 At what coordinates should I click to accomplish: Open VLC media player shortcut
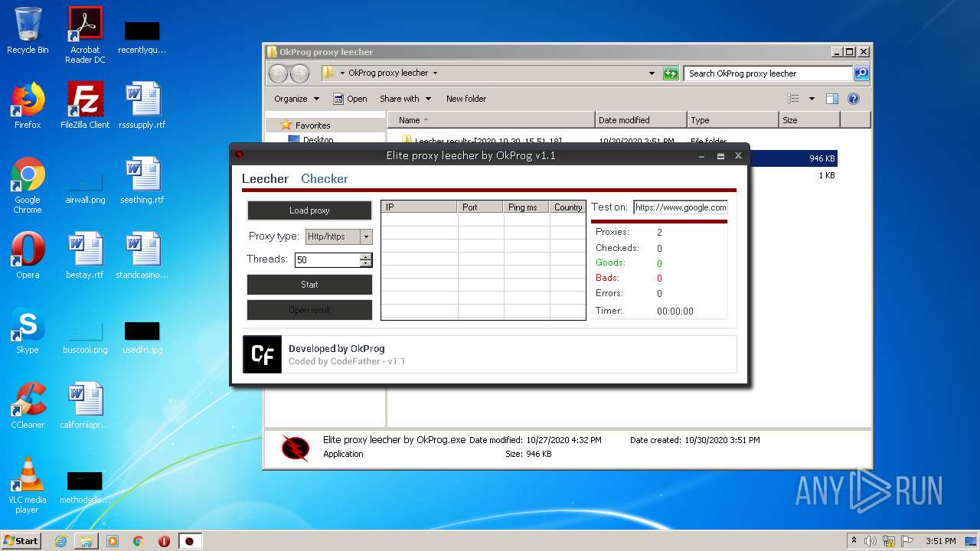pos(28,485)
